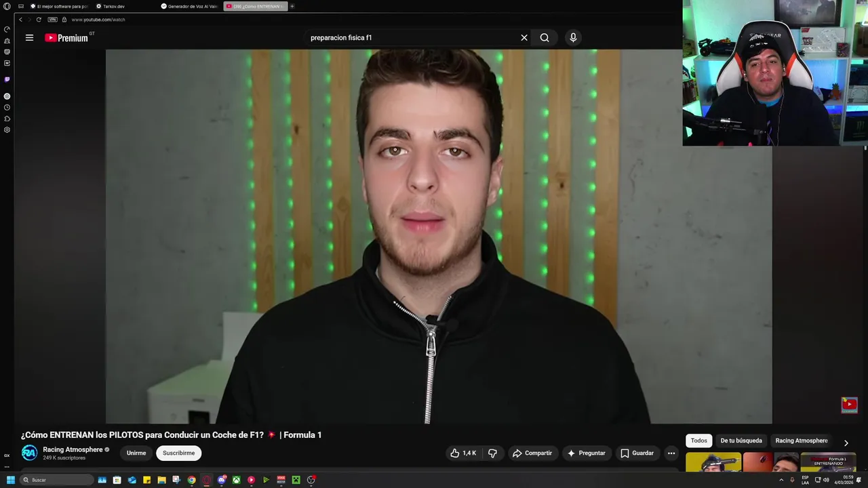The width and height of the screenshot is (868, 488).
Task: Dislike the video
Action: [493, 453]
